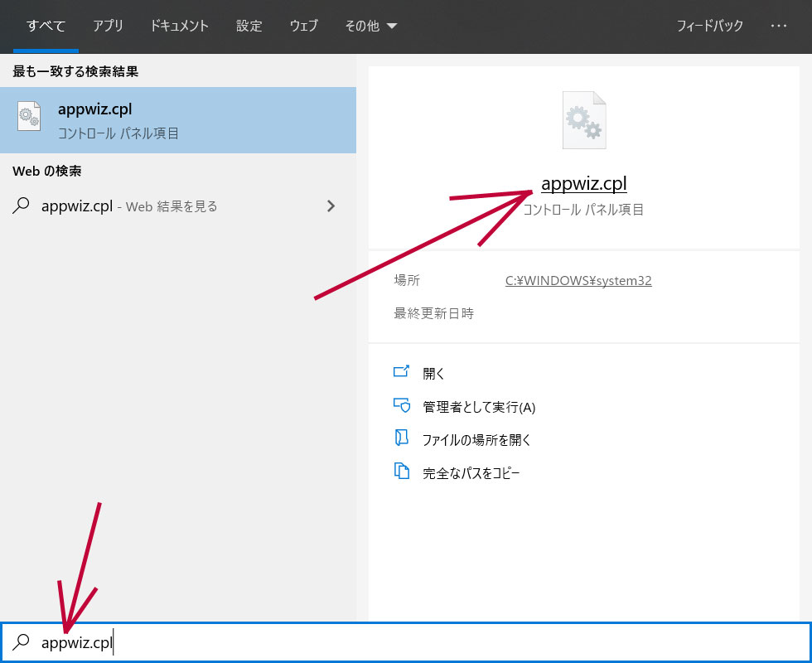Select the ウェブ tab

(x=303, y=26)
